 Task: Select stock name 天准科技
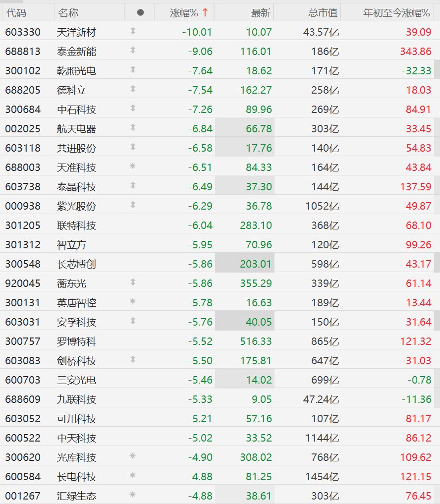(x=76, y=168)
